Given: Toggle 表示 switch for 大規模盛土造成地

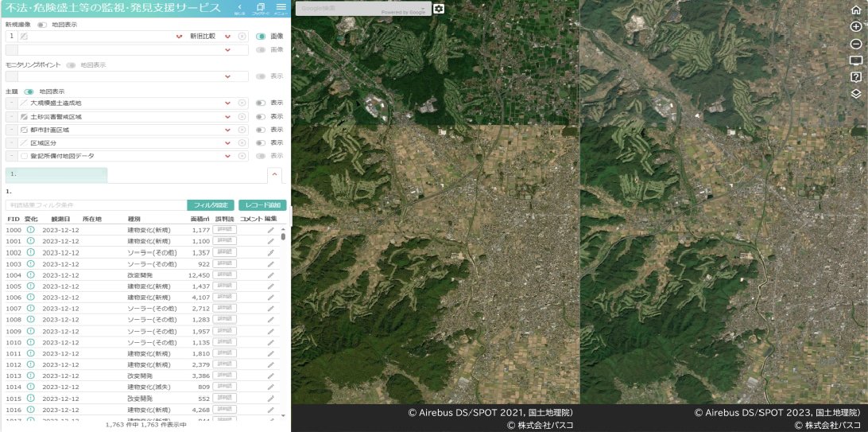Looking at the screenshot, I should [261, 103].
